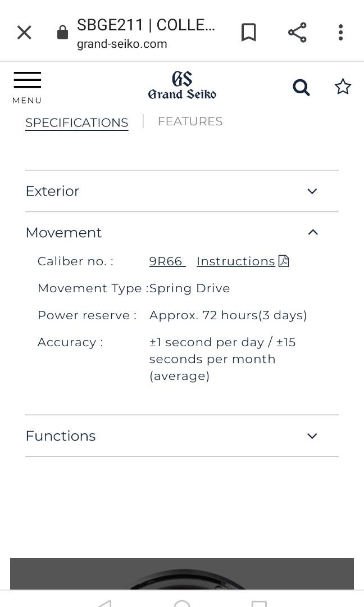Click the PDF icon beside Instructions

(x=284, y=261)
